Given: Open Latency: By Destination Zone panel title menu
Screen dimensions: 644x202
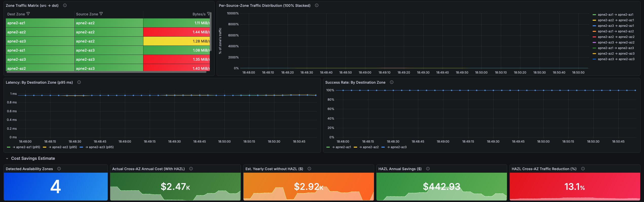Looking at the screenshot, I should point(39,82).
